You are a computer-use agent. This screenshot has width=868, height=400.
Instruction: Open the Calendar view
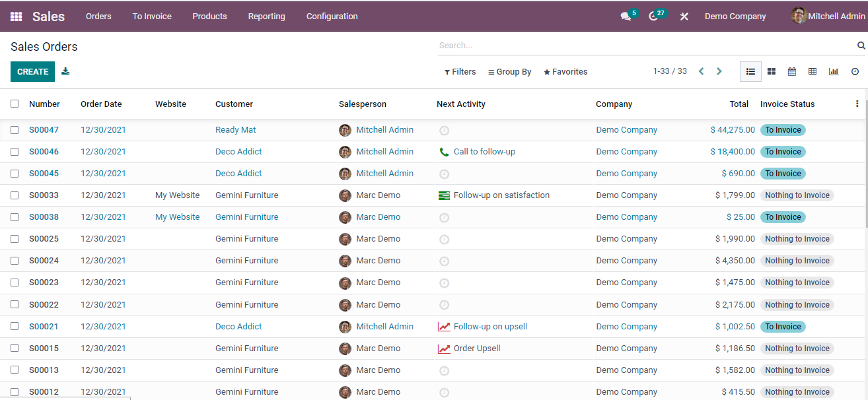point(792,71)
